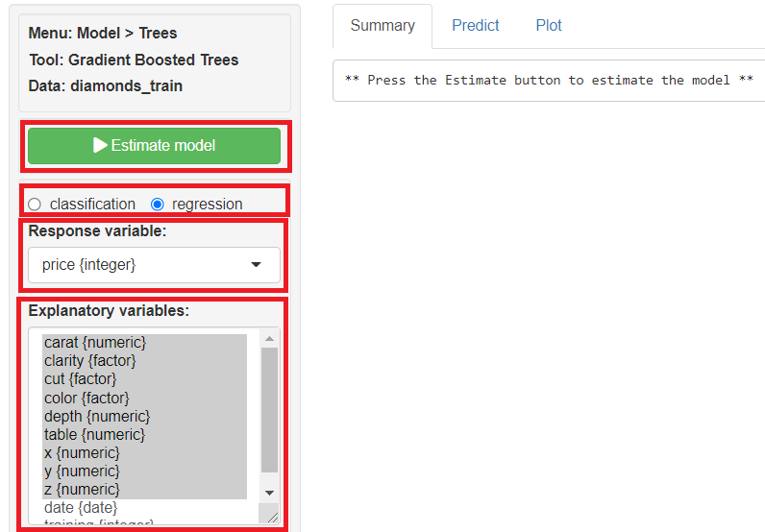Select the classification radio button
The image size is (765, 532).
35,204
